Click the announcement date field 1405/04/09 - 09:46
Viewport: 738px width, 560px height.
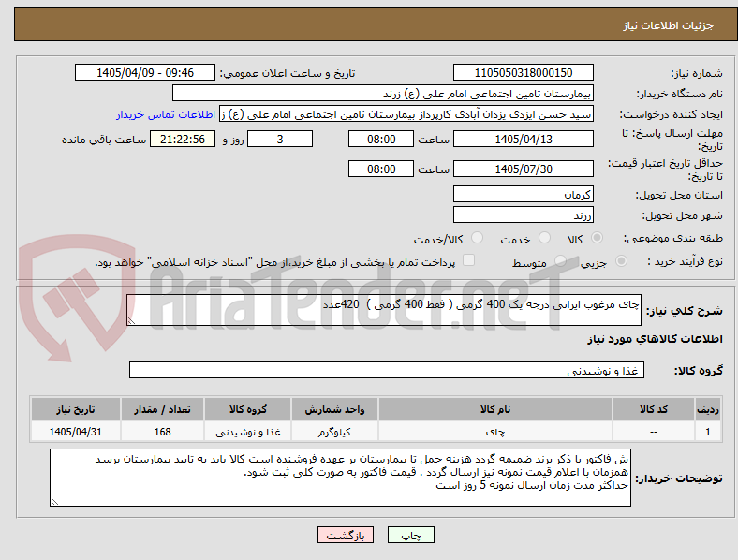click(145, 72)
